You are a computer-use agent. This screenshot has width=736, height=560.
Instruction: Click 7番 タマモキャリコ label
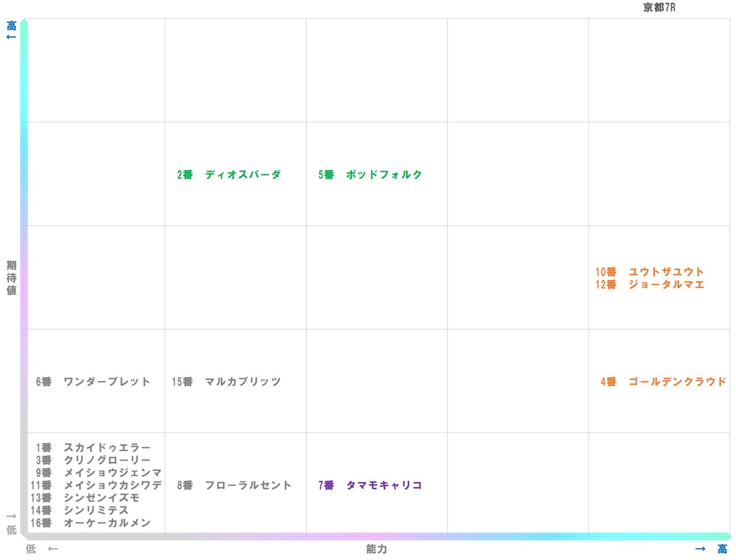(369, 485)
